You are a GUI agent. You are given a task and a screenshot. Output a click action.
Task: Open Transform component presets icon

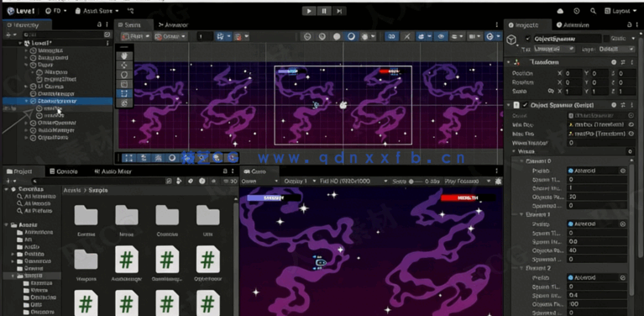coord(623,62)
